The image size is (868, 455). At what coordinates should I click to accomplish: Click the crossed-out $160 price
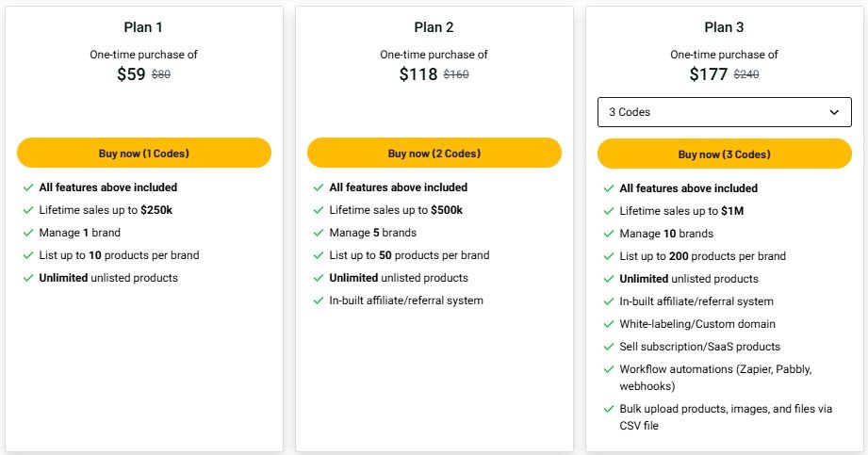point(456,74)
